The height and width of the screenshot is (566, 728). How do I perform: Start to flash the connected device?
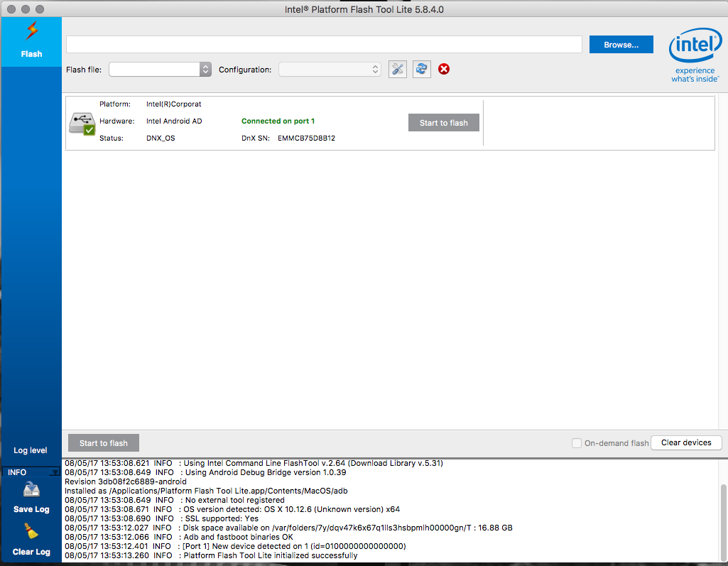click(443, 122)
